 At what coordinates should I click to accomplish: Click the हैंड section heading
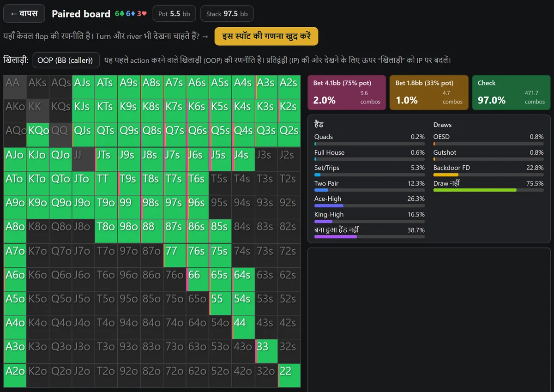point(319,125)
